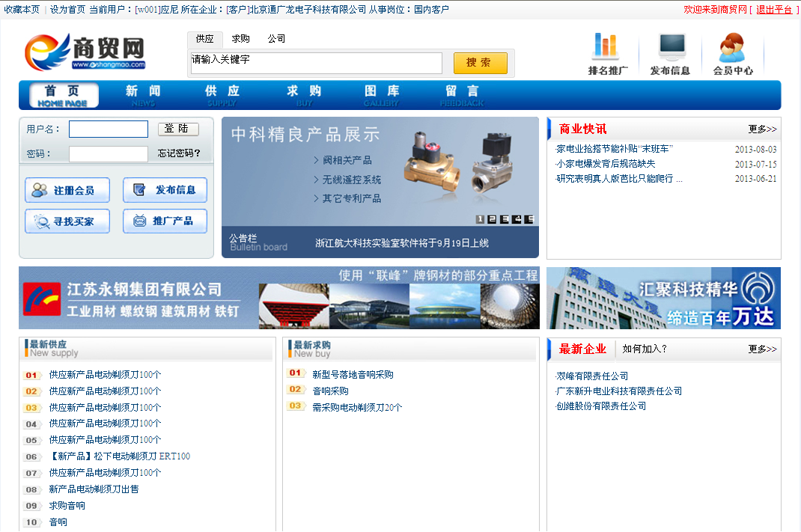Click 推广产品 button with TV icon
This screenshot has width=801, height=532.
[x=165, y=221]
